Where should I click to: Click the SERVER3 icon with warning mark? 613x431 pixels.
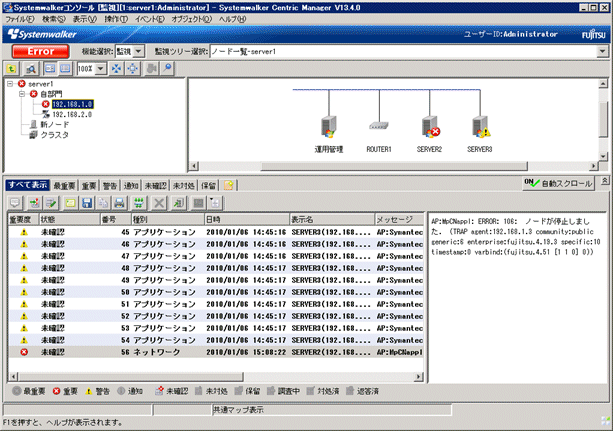point(481,127)
